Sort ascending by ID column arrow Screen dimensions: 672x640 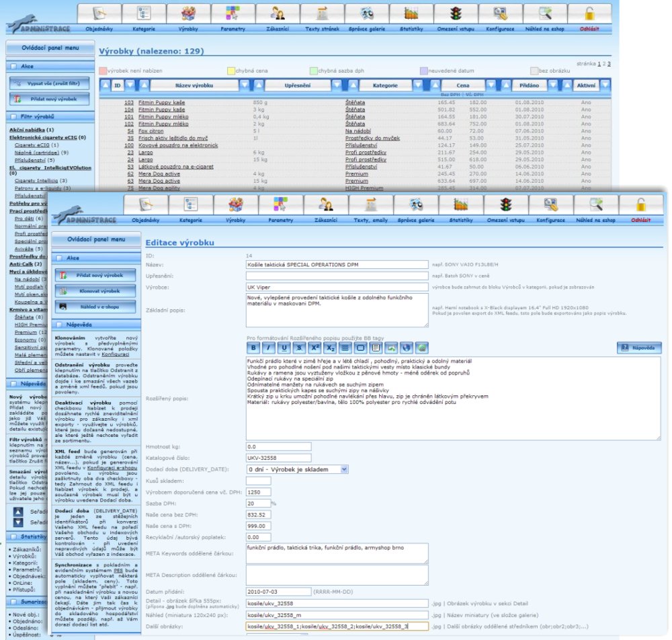pos(106,85)
